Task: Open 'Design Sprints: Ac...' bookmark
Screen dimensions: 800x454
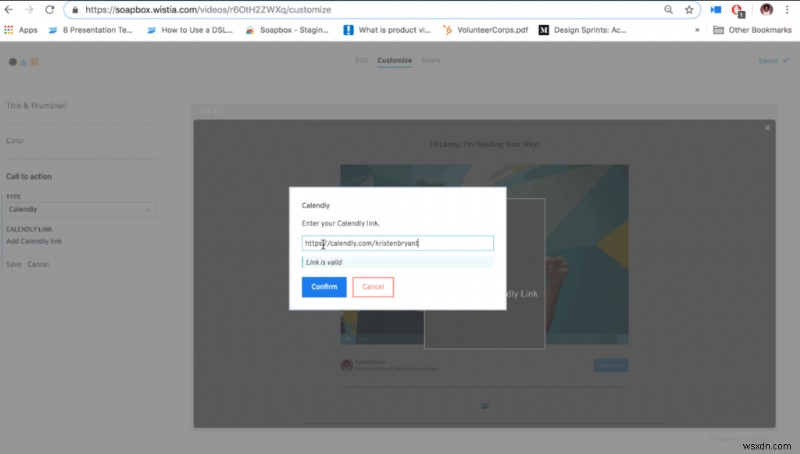Action: 583,30
